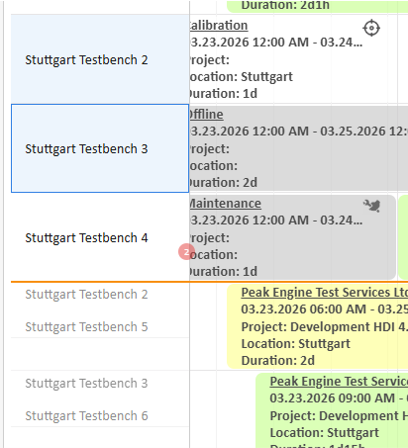Viewport: 408px width, 448px height.
Task: Click 'Duration: 2d' in the yellow booking
Action: pyautogui.click(x=278, y=360)
